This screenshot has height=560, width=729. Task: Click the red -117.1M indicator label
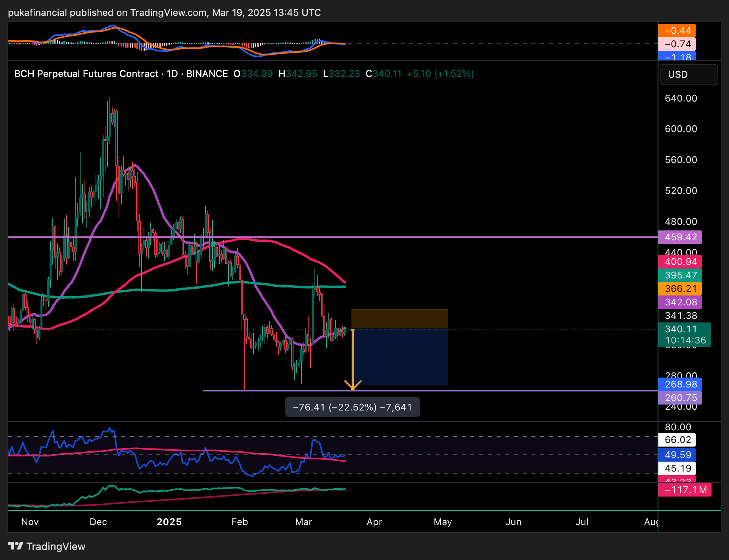tap(685, 490)
